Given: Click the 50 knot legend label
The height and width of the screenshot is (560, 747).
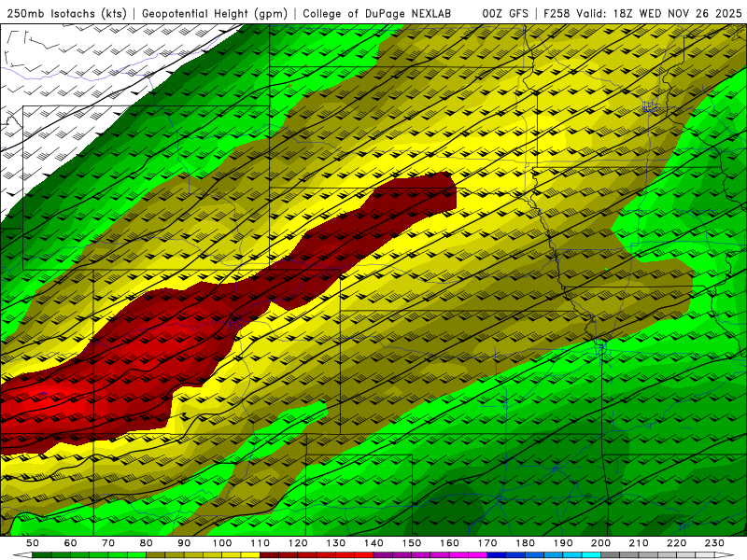Looking at the screenshot, I should pyautogui.click(x=33, y=543).
